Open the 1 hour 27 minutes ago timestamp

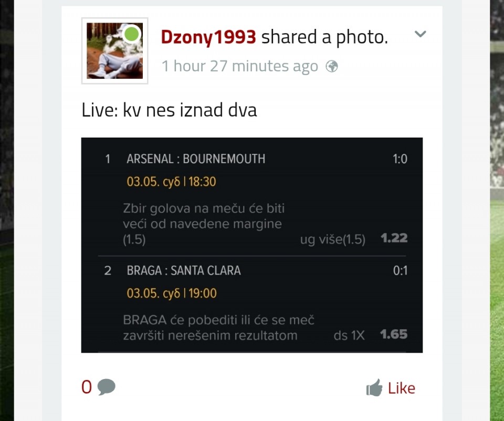(x=240, y=66)
